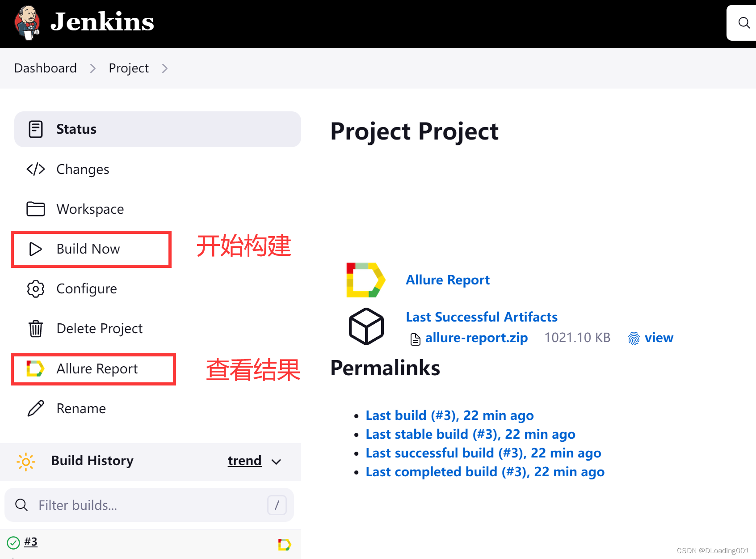Click the chevron after Project breadcrumb

[164, 68]
